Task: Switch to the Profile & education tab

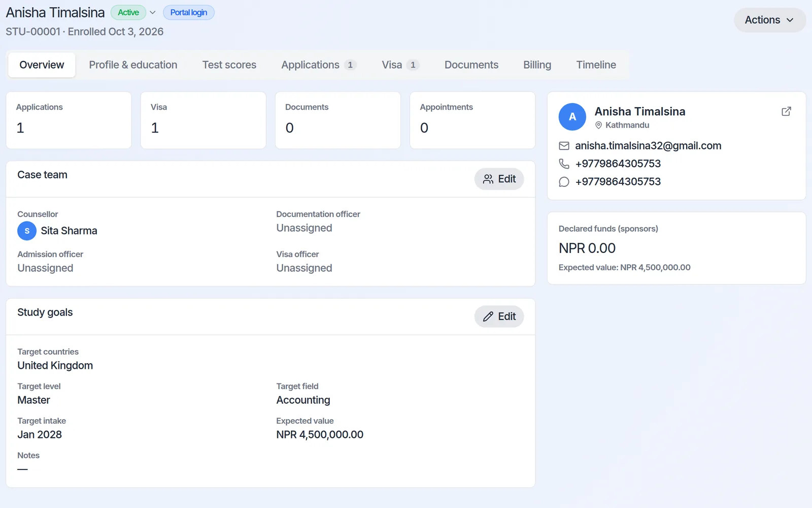Action: [133, 65]
